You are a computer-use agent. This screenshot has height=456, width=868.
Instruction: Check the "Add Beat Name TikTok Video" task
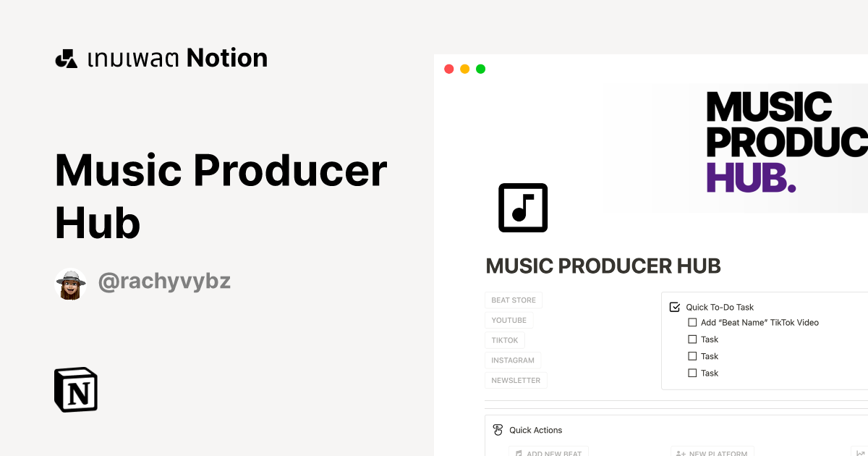coord(692,322)
